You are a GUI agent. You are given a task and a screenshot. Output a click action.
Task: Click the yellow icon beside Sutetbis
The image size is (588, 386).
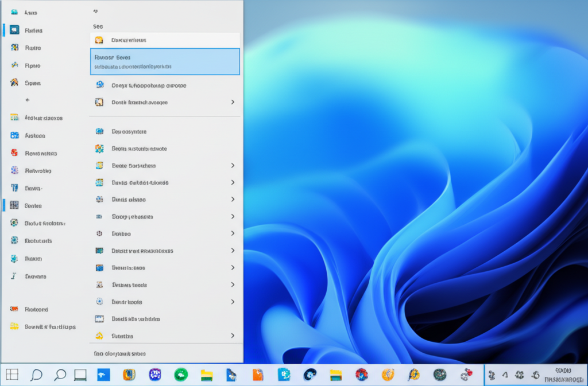(x=99, y=336)
